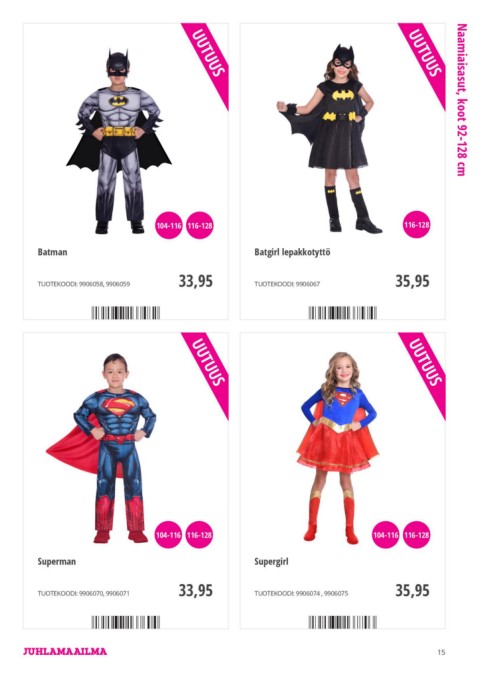This screenshot has height=679, width=480.
Task: Select Superman size badge 104-116
Action: pyautogui.click(x=169, y=535)
